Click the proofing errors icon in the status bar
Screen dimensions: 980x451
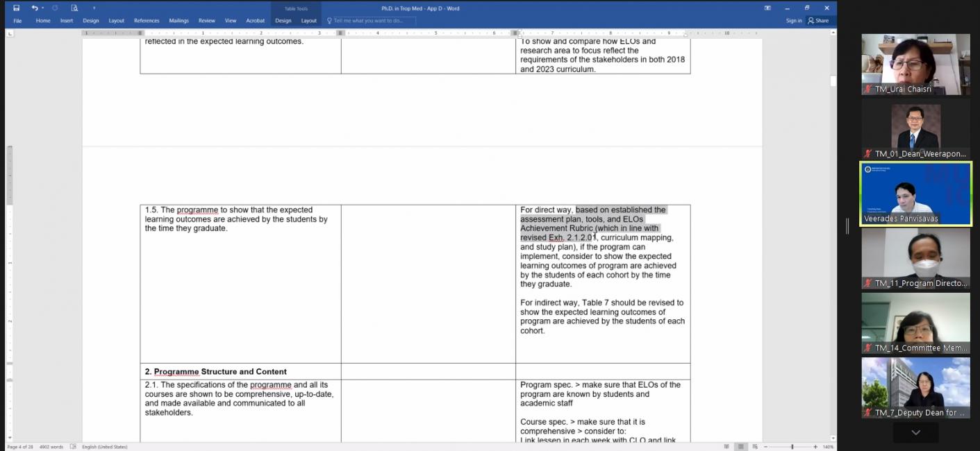73,447
